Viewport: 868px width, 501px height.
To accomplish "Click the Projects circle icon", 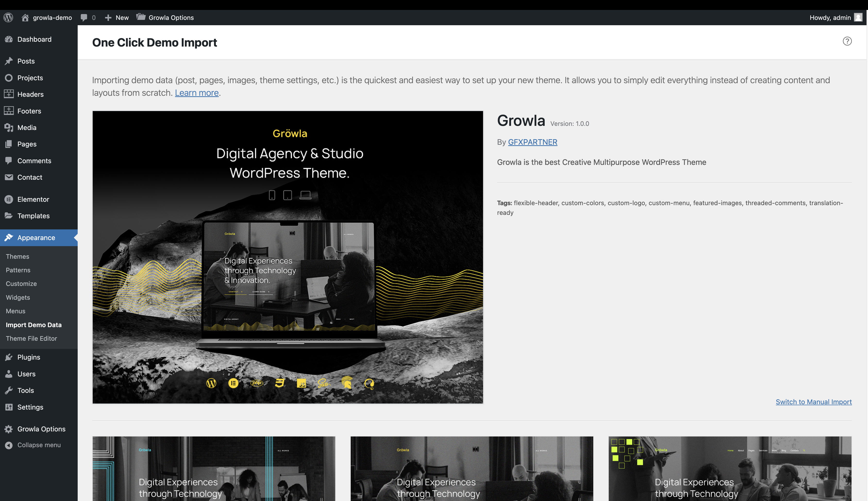I will click(9, 78).
